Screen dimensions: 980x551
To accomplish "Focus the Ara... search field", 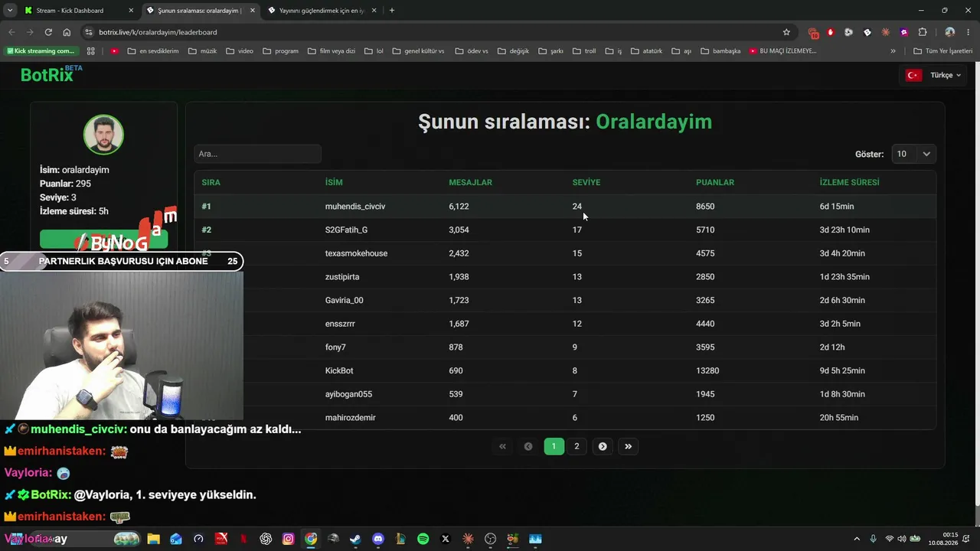I will tap(257, 154).
